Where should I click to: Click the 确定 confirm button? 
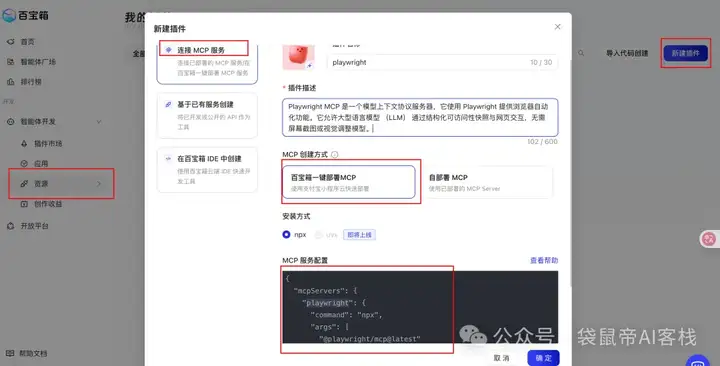tap(543, 358)
